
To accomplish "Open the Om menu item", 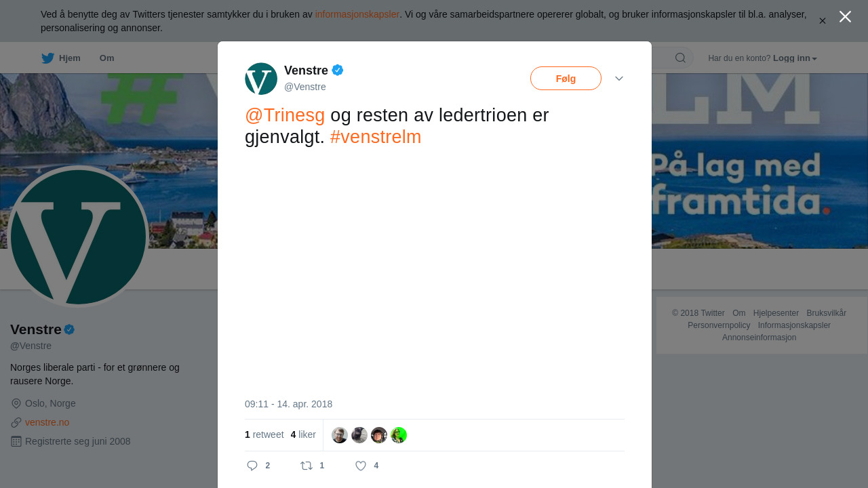I will (106, 58).
